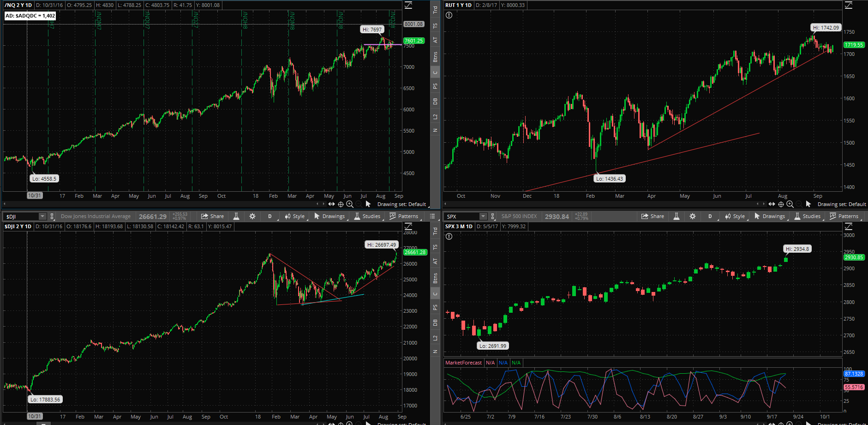Toggle the PS side tab beside the $DJI chart
Viewport: 868px width, 425px height.
[x=435, y=308]
